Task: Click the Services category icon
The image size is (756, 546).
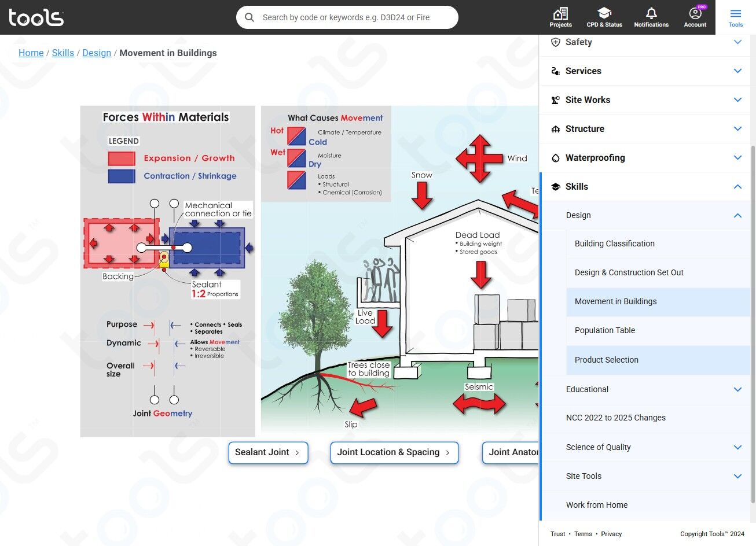Action: tap(556, 71)
